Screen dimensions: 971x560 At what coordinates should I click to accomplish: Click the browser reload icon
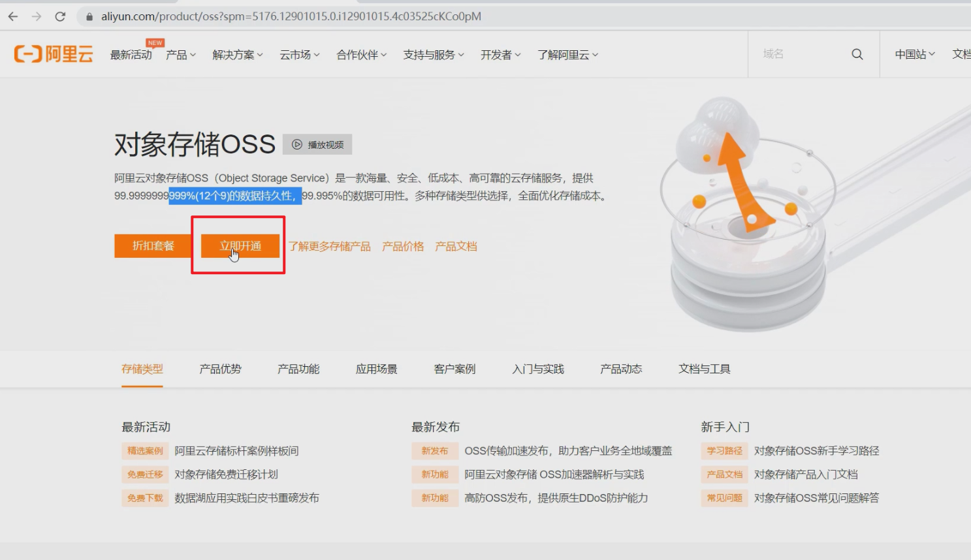[60, 16]
